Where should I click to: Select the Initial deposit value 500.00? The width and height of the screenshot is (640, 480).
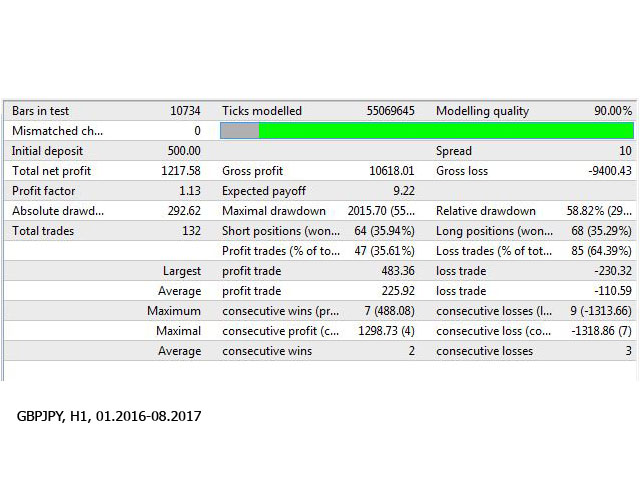[179, 151]
